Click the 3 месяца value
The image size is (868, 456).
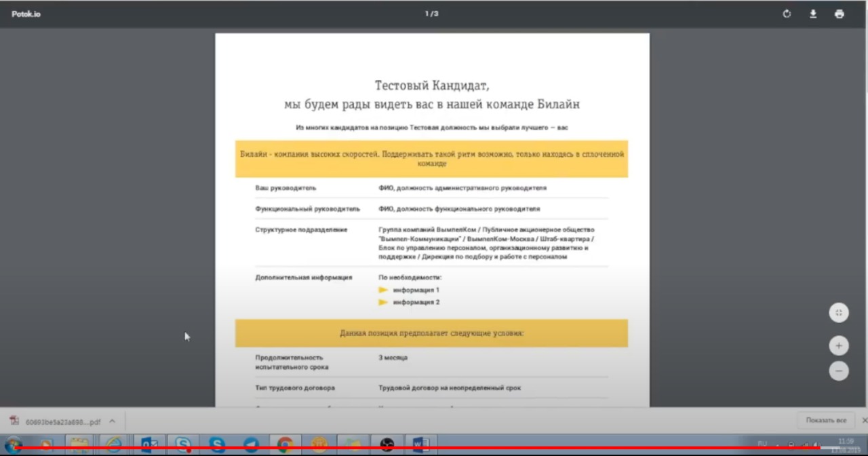[393, 358]
